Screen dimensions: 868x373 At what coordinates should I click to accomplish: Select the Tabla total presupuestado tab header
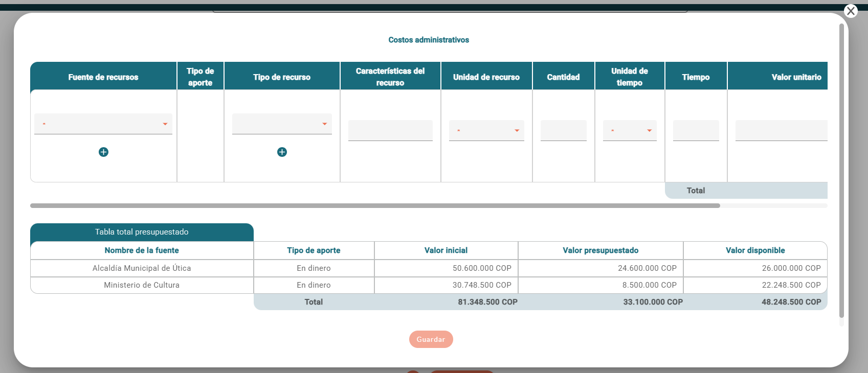(142, 232)
